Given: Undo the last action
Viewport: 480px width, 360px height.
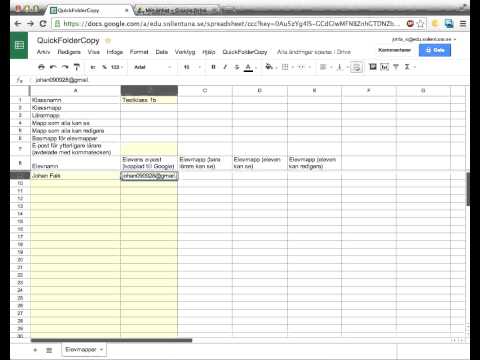Looking at the screenshot, I should pos(53,67).
